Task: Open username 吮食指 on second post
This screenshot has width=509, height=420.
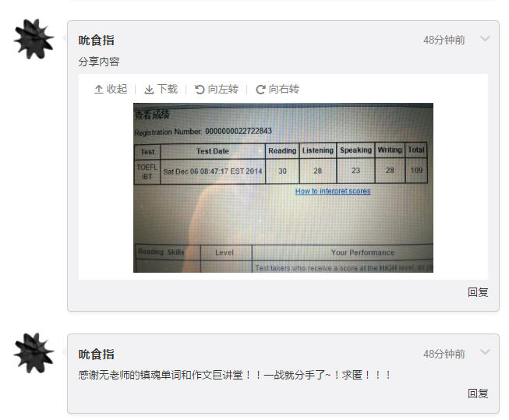Action: coord(96,354)
